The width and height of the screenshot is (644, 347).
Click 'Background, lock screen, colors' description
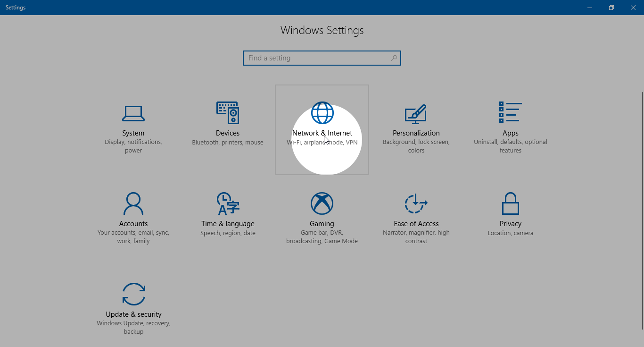pyautogui.click(x=416, y=146)
